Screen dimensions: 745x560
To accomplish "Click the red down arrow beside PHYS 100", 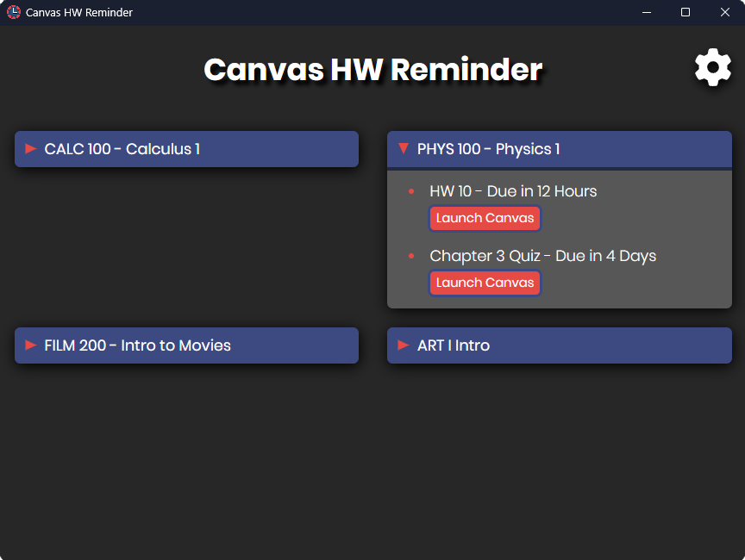I will click(x=403, y=149).
